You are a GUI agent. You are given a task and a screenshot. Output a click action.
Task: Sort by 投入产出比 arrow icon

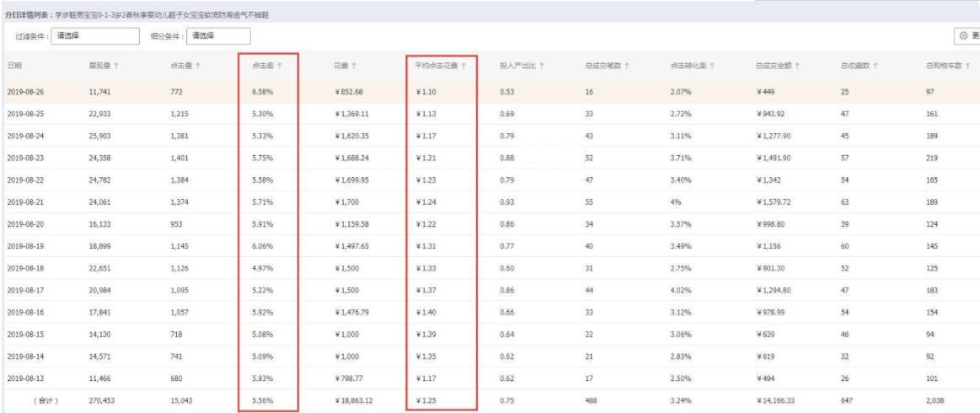click(x=541, y=65)
